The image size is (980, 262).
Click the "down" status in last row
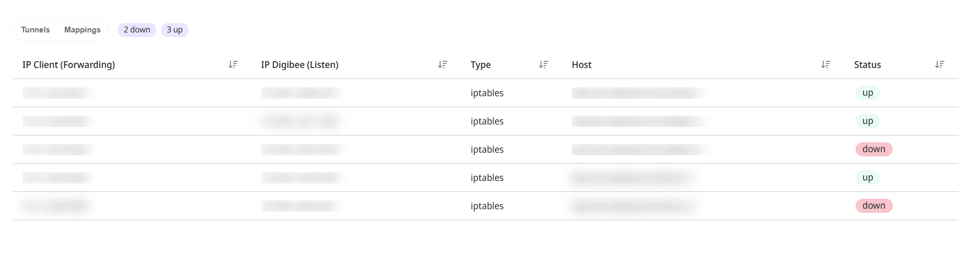coord(873,206)
